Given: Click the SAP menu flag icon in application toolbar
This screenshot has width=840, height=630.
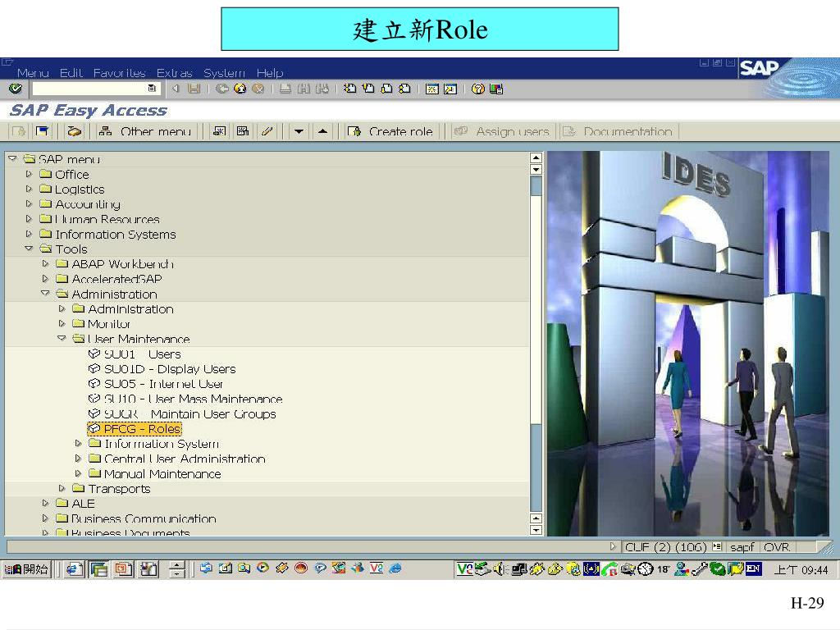Looking at the screenshot, I should [42, 131].
